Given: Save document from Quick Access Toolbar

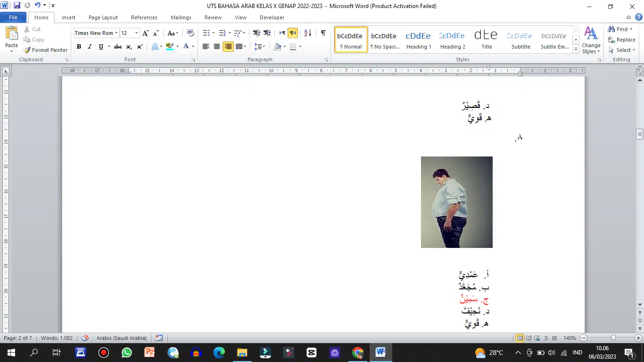Looking at the screenshot, I should 17,6.
